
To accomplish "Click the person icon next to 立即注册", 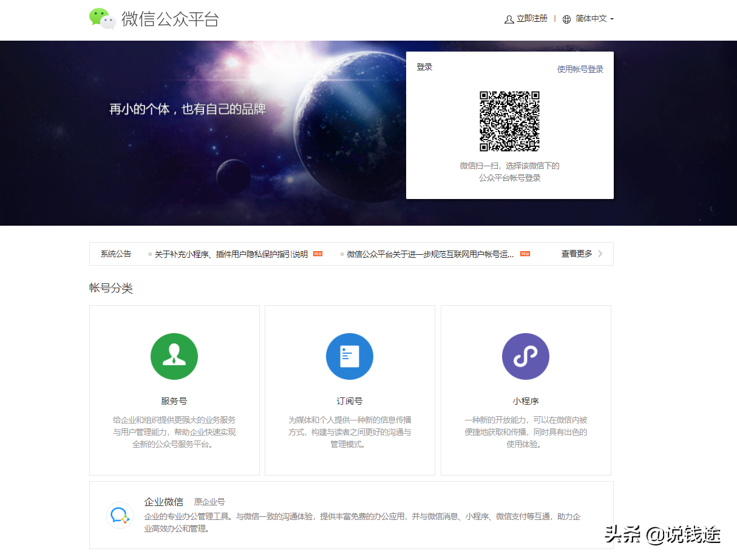I will click(x=508, y=19).
